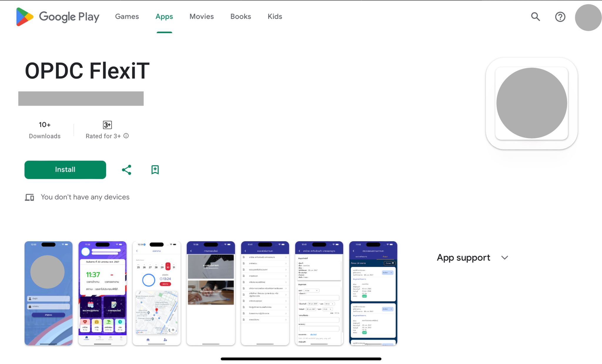The height and width of the screenshot is (364, 602).
Task: Switch to the Movies tab
Action: pos(201,17)
